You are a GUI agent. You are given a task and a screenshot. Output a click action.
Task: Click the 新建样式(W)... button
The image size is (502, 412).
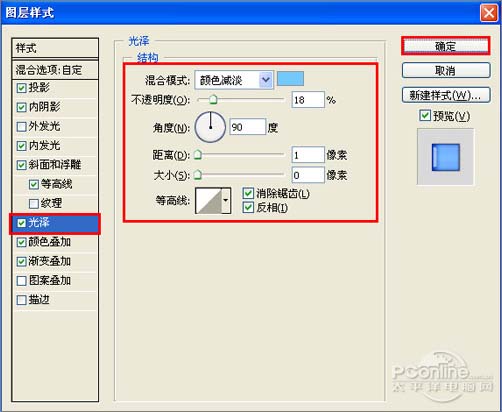tap(446, 95)
